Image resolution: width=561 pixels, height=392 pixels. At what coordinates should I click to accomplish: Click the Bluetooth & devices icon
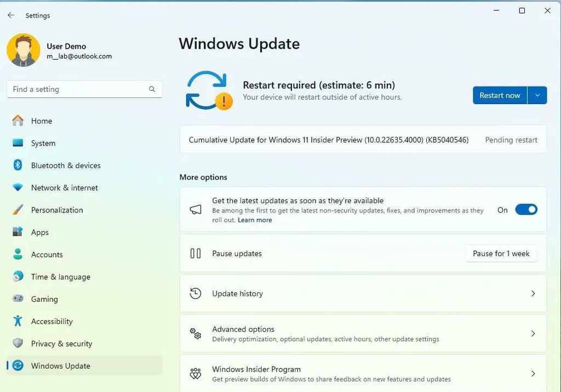point(18,165)
